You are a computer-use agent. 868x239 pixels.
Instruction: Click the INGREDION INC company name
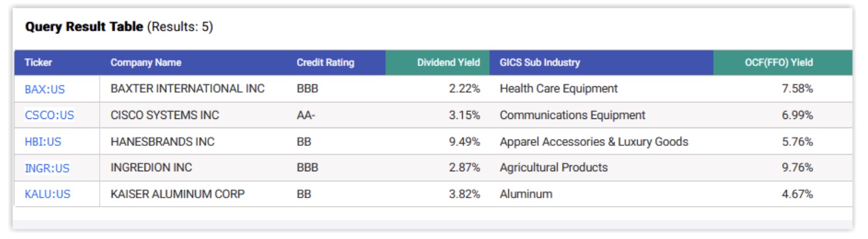[151, 168]
